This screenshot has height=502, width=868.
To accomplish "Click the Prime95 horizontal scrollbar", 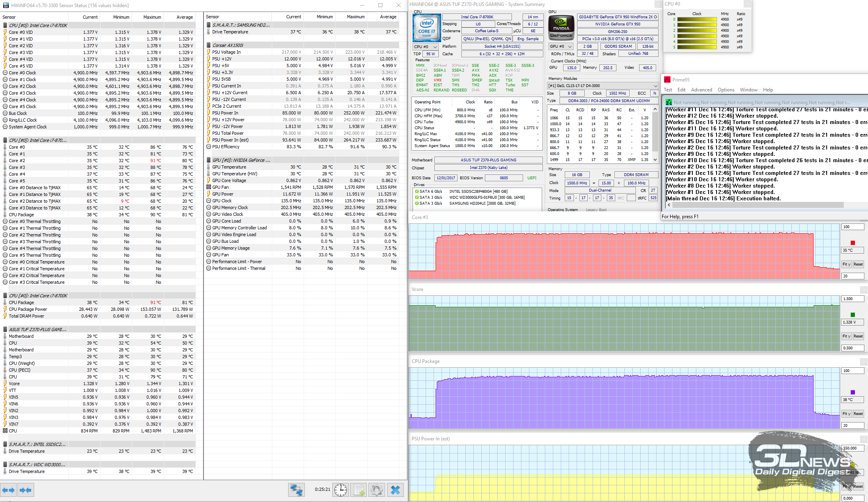I will click(758, 205).
